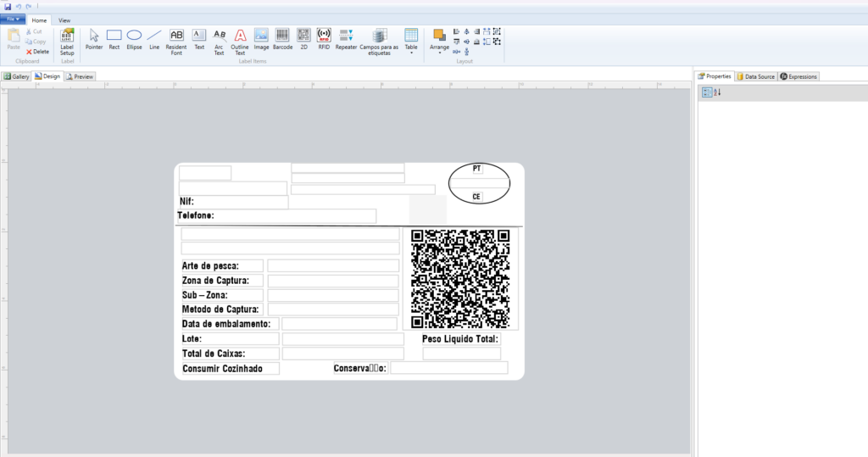The image size is (868, 457).
Task: Insert a 2D barcode item
Action: (x=303, y=40)
